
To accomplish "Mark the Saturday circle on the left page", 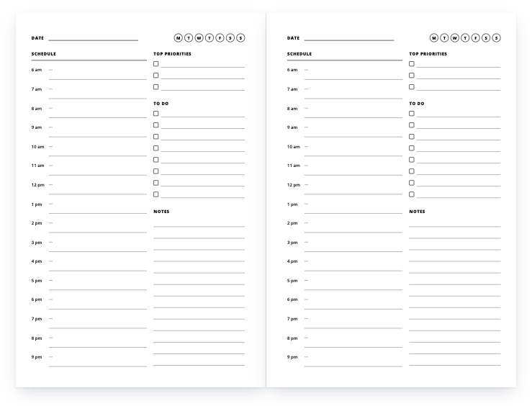I will pyautogui.click(x=230, y=38).
